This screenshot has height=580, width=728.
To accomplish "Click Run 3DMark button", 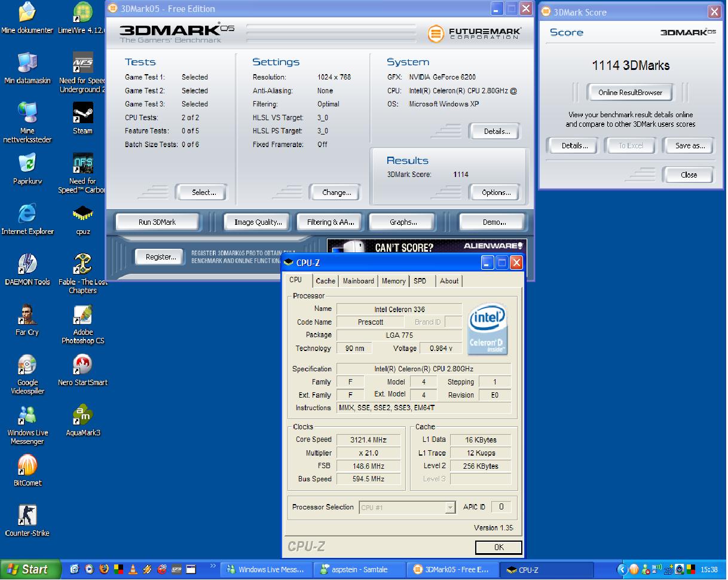I will (x=157, y=222).
